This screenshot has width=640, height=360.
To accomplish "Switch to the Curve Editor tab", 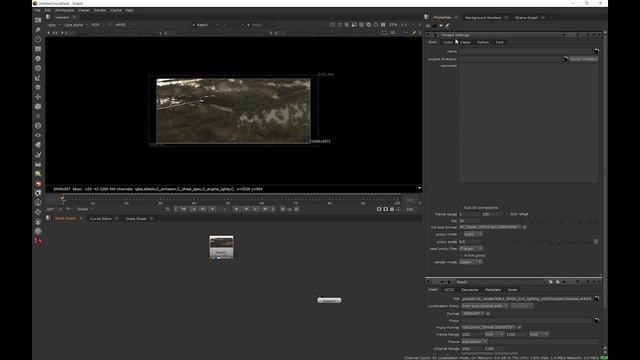I will 100,219.
